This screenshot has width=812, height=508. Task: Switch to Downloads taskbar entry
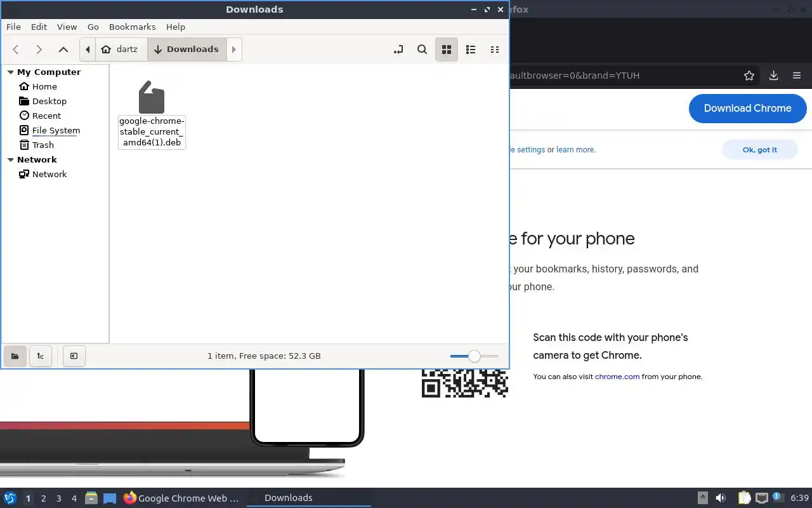click(x=309, y=498)
